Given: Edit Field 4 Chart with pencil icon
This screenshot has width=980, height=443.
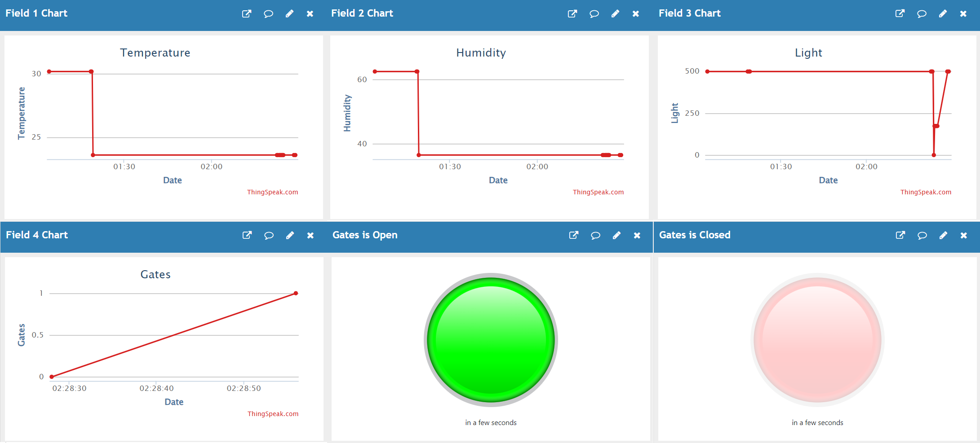Looking at the screenshot, I should tap(290, 235).
